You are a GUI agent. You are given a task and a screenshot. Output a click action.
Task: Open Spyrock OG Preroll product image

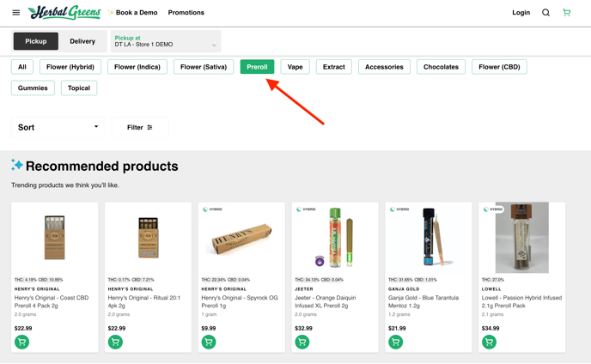coord(240,238)
